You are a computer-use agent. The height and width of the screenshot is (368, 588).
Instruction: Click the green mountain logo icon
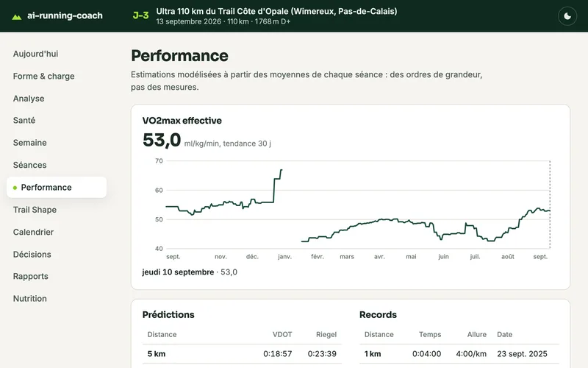click(x=16, y=16)
